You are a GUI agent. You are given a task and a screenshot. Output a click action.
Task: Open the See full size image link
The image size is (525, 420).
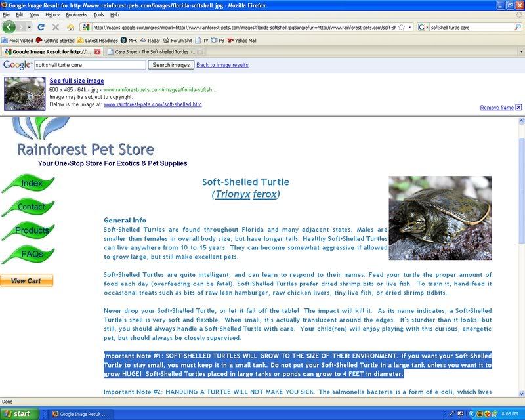(x=77, y=81)
